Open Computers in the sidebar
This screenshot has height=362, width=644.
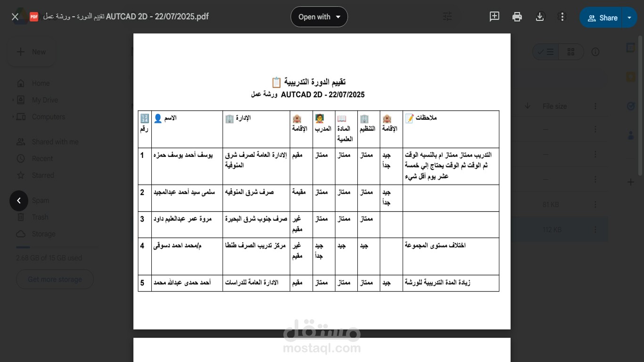(x=49, y=116)
